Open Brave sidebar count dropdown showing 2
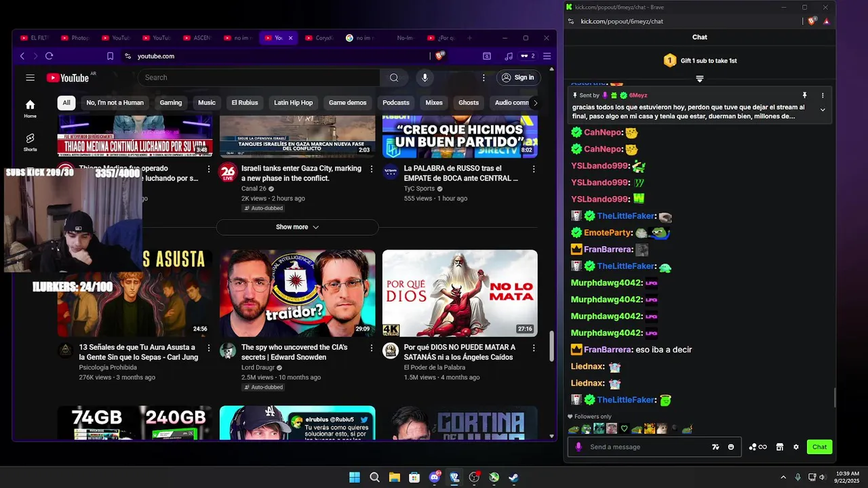This screenshot has width=868, height=488. click(x=528, y=56)
